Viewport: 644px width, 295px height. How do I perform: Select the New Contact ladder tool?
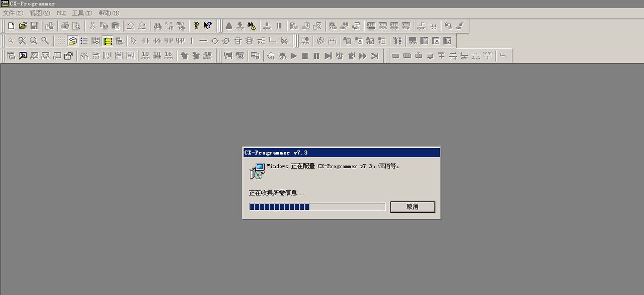click(x=145, y=41)
